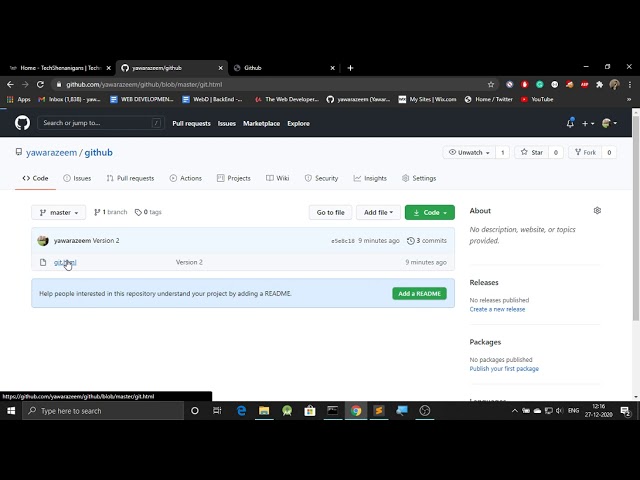Select the Projects tab
The image size is (640, 480).
pyautogui.click(x=234, y=178)
